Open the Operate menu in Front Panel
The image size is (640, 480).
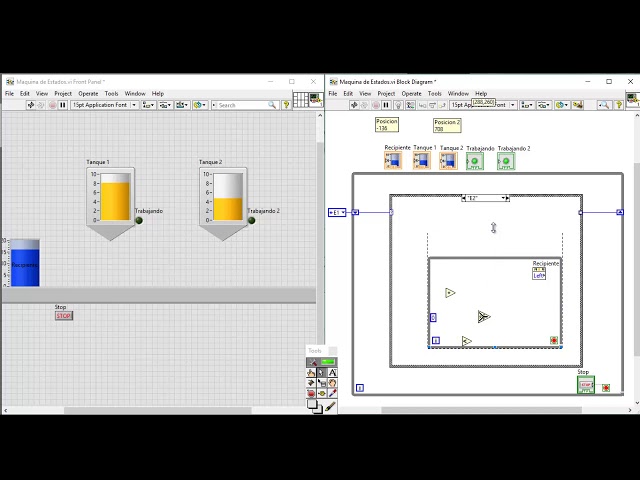(88, 93)
